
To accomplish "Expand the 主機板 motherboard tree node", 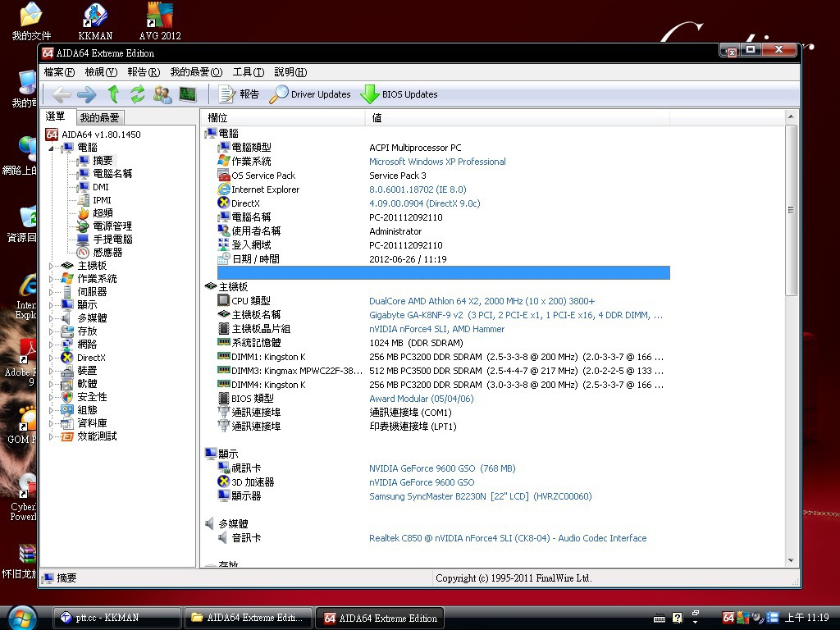I will [52, 266].
